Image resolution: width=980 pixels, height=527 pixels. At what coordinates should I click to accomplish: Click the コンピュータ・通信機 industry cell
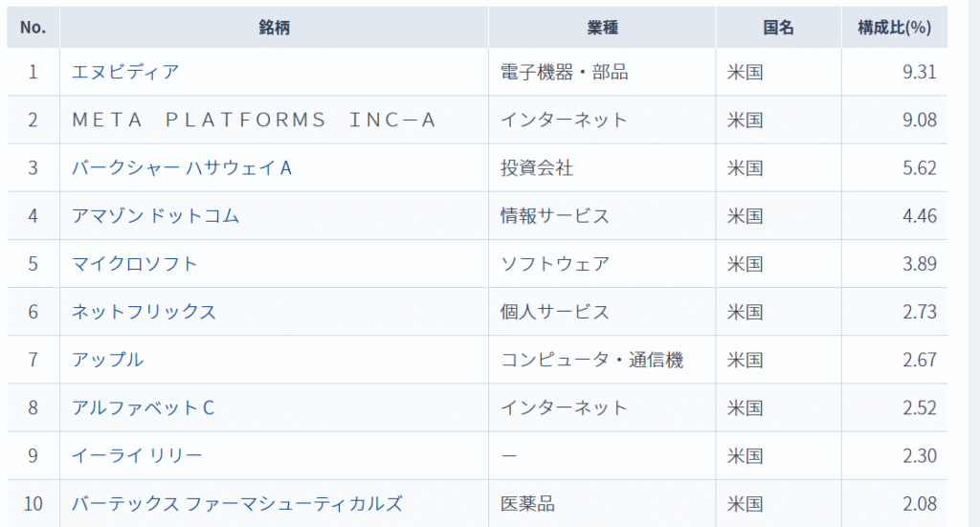pos(591,359)
